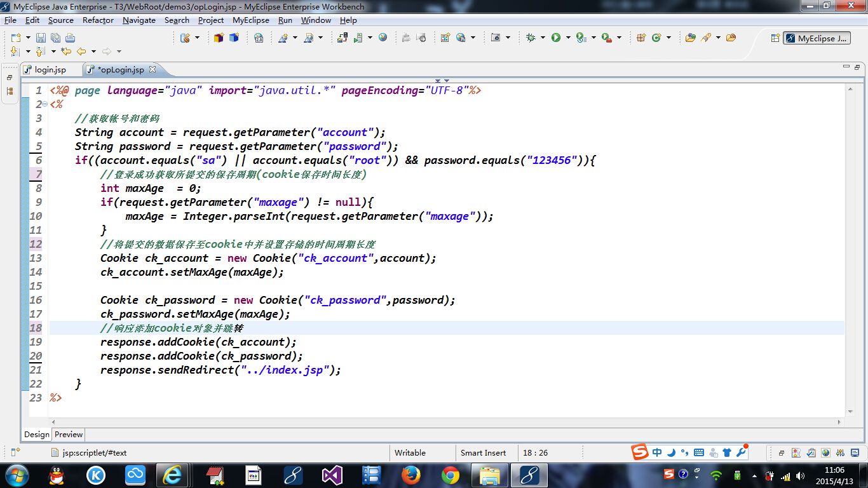This screenshot has height=488, width=868.
Task: Click the line 8 int maxAge code
Action: [151, 189]
